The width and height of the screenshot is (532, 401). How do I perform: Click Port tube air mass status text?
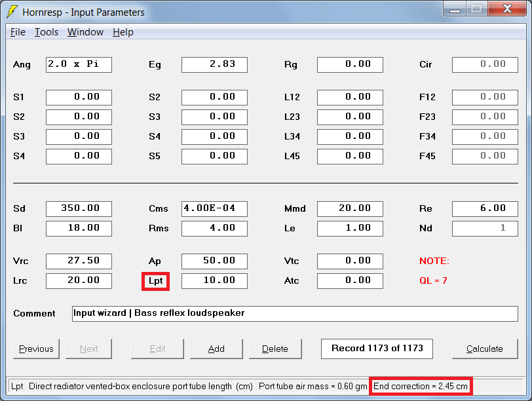[x=313, y=386]
